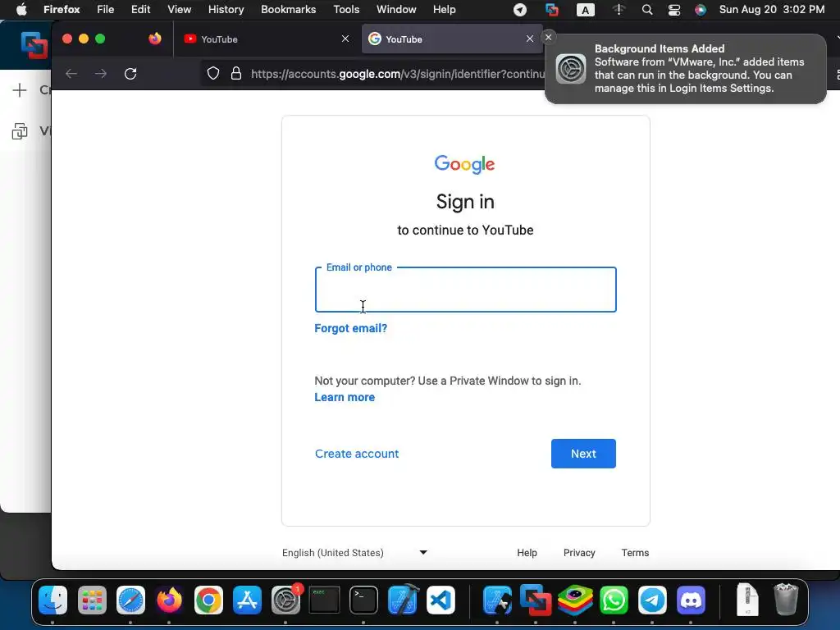Close the Google sign-in tab

click(530, 39)
